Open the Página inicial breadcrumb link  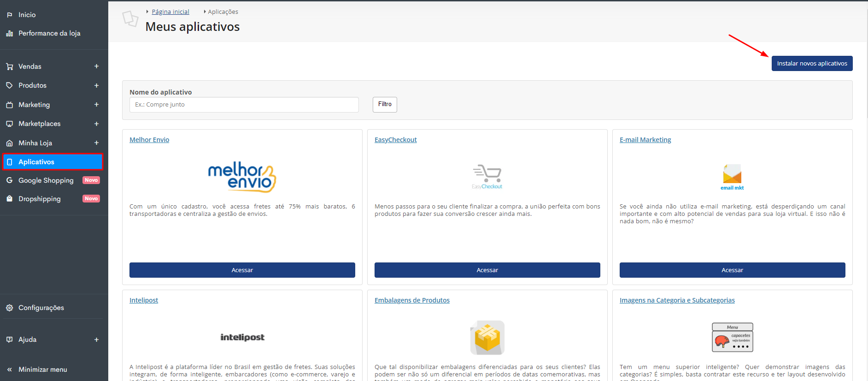pyautogui.click(x=170, y=12)
